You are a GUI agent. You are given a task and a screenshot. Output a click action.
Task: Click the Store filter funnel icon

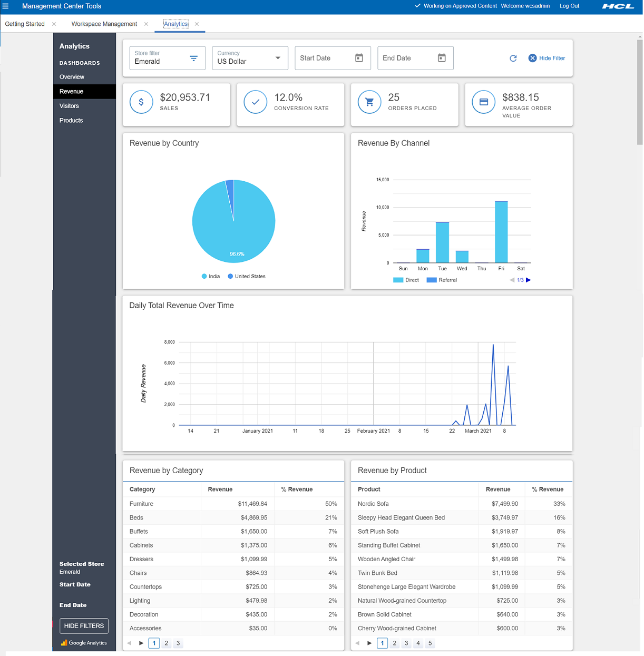click(193, 58)
